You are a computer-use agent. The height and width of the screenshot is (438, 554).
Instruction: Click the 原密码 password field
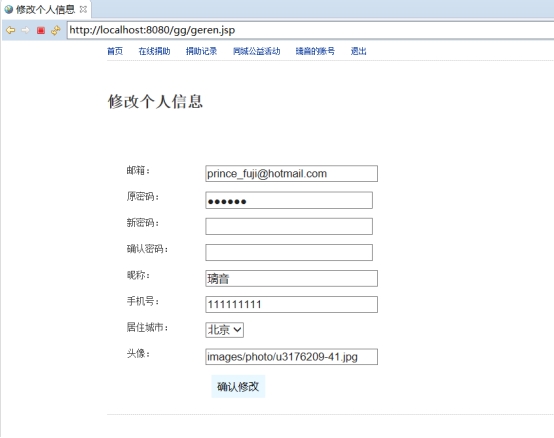pyautogui.click(x=289, y=200)
